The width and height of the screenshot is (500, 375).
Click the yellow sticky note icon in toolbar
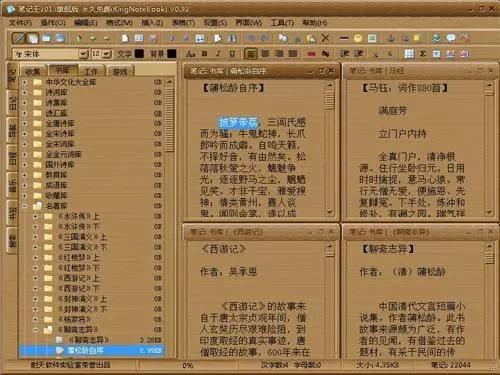417,38
